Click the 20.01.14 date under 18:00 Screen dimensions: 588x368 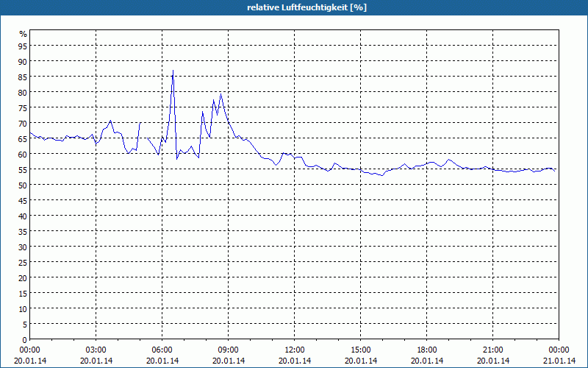(427, 361)
